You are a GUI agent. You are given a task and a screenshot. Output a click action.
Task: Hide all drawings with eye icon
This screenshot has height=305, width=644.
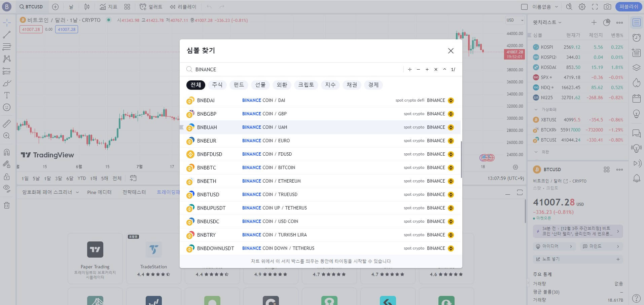coord(7,189)
